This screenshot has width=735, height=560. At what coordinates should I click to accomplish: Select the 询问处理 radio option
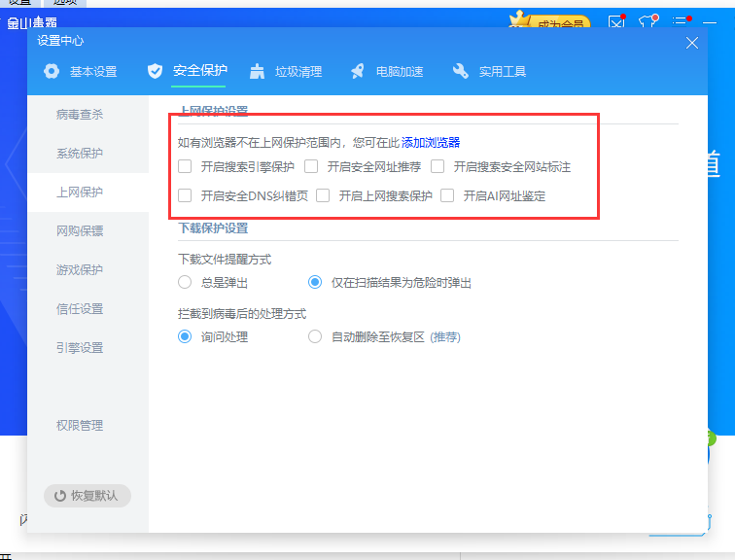click(x=185, y=336)
